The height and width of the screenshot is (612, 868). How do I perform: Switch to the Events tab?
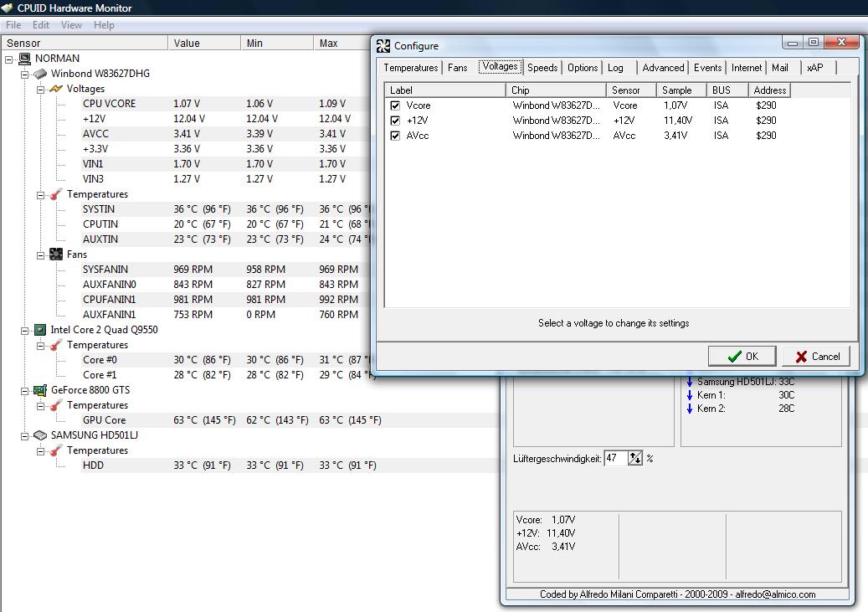[x=708, y=68]
